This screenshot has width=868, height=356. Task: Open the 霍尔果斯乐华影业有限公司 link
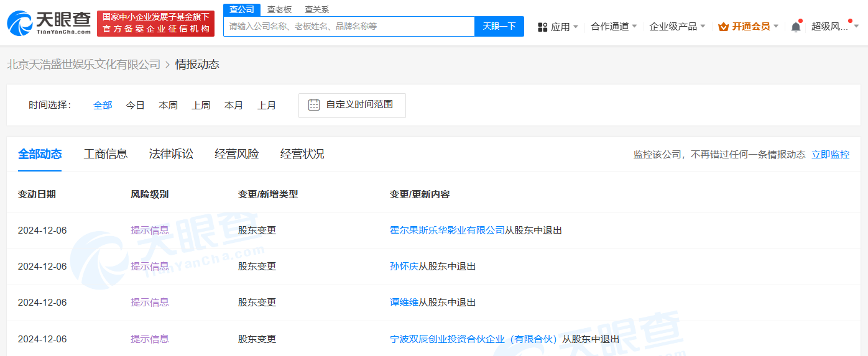(x=447, y=230)
